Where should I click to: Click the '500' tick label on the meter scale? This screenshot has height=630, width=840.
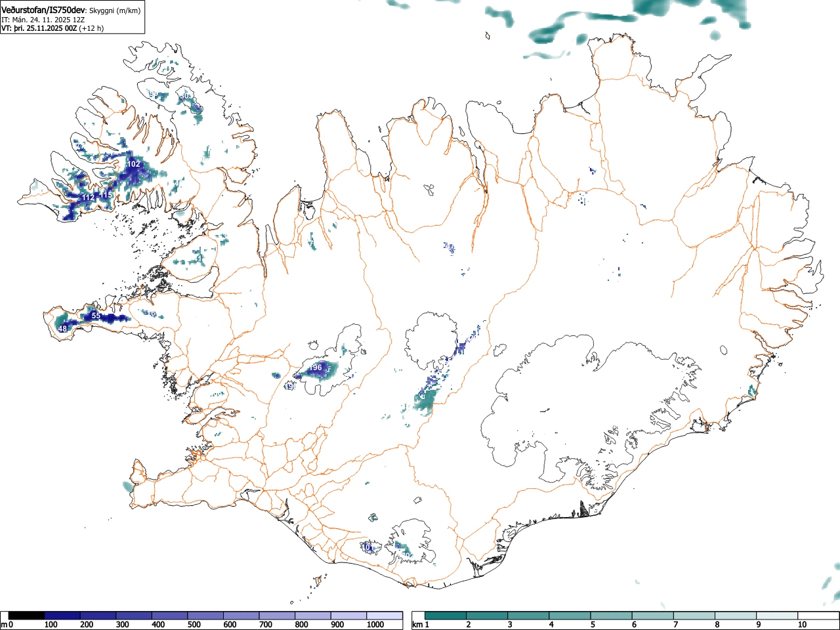(194, 625)
